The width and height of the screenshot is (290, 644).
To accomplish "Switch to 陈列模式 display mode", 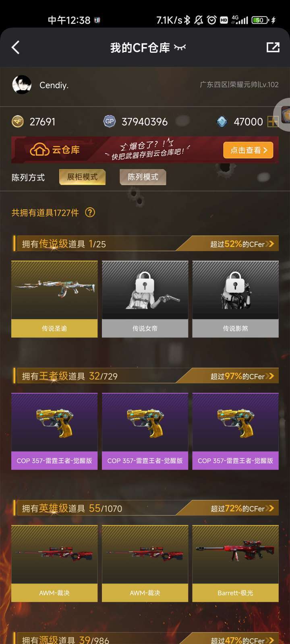I will (x=143, y=177).
